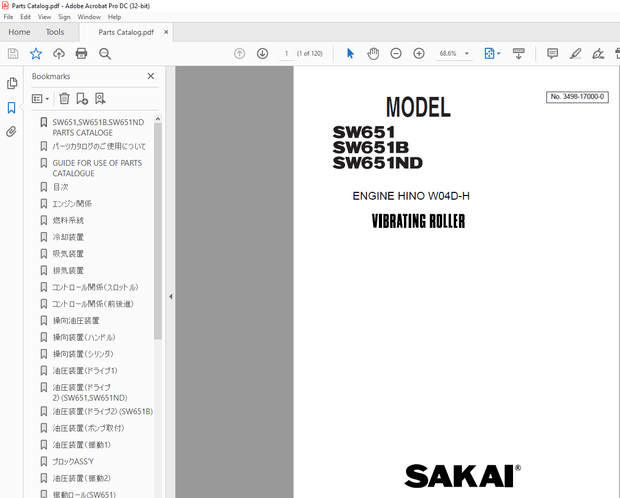Open the ブロックASS'Y bookmark
This screenshot has width=620, height=498.
(73, 462)
